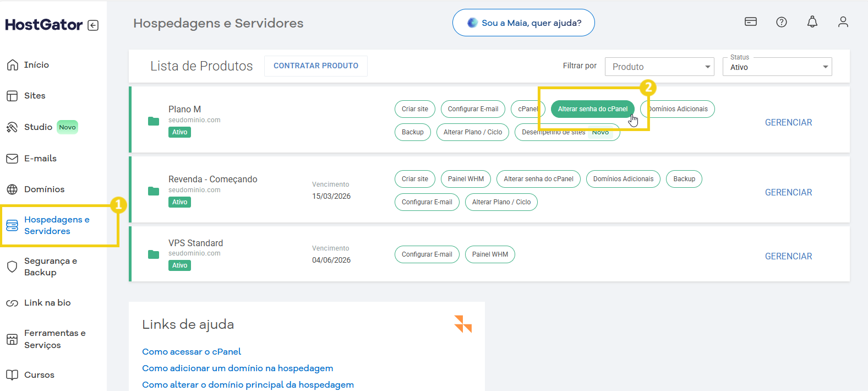The height and width of the screenshot is (391, 868).
Task: Click the Segurança e Backup shield icon
Action: coord(12,267)
